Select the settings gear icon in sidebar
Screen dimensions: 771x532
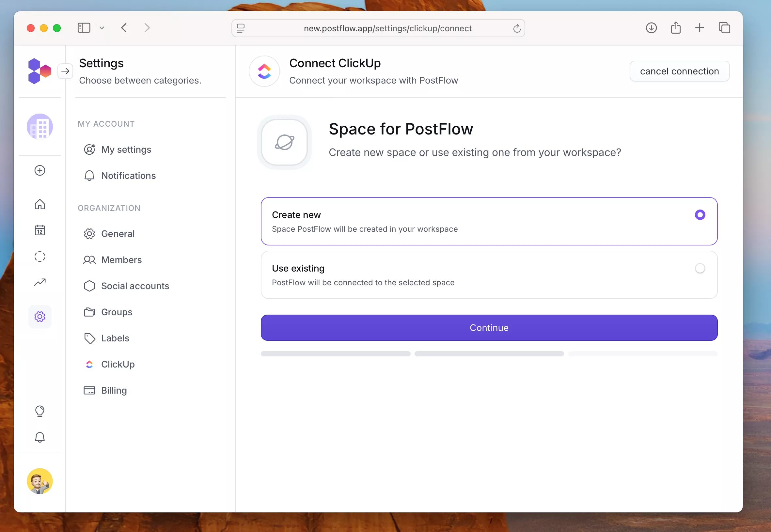[40, 316]
